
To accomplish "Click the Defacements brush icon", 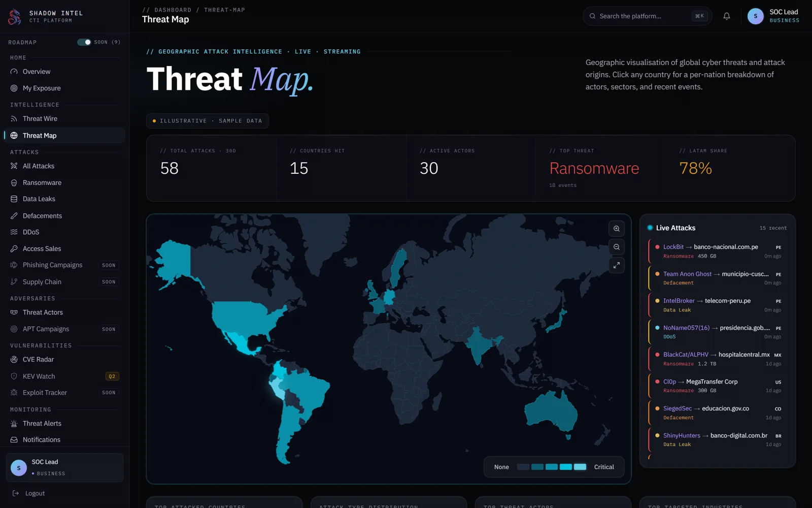I will coord(14,216).
